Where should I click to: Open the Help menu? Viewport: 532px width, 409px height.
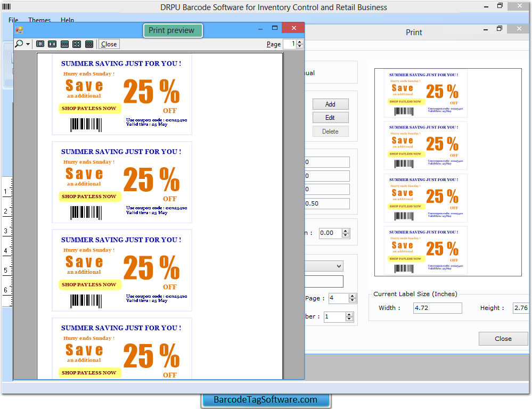[x=67, y=20]
